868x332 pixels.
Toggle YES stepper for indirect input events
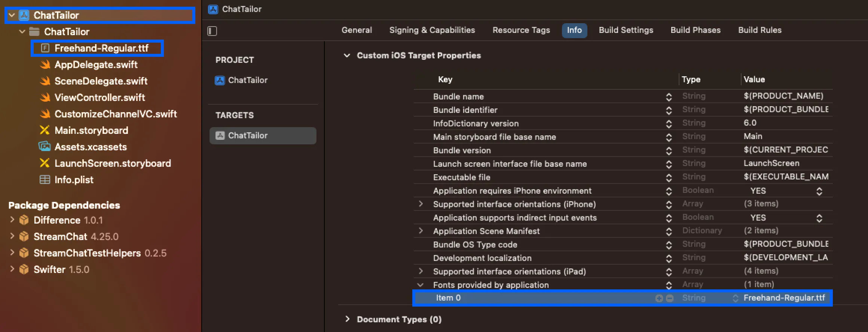coord(819,218)
